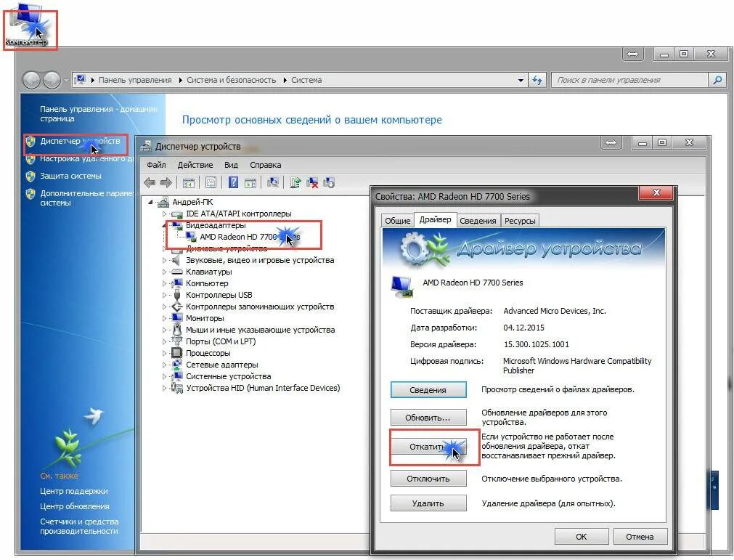Close the AMD Radeon properties dialog

(x=656, y=192)
